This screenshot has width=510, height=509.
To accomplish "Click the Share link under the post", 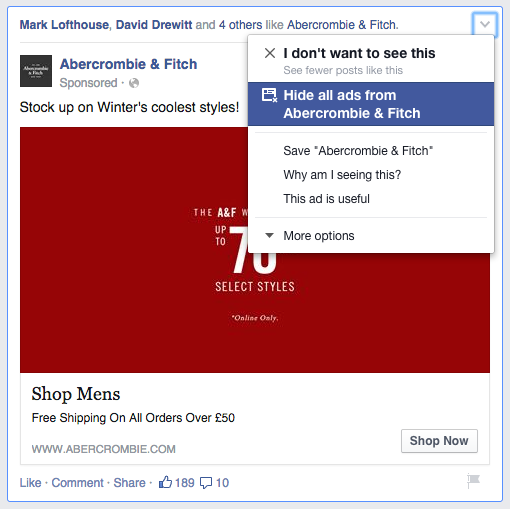I will point(130,483).
